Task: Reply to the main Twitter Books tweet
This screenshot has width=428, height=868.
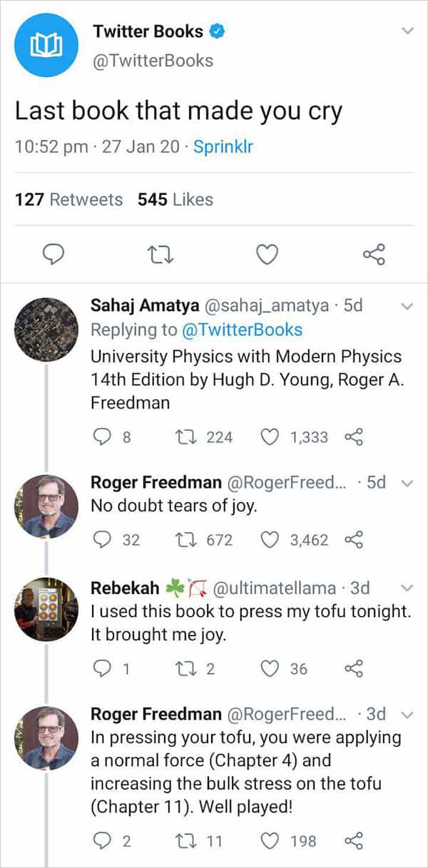Action: (x=54, y=254)
